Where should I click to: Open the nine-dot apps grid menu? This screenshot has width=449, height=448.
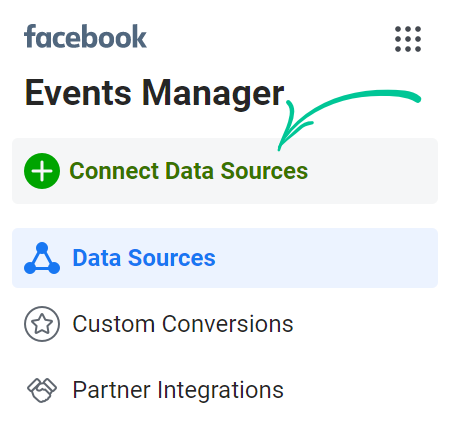pos(408,39)
